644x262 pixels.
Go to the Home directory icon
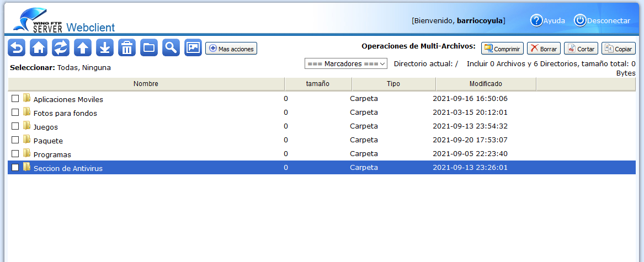coord(39,48)
